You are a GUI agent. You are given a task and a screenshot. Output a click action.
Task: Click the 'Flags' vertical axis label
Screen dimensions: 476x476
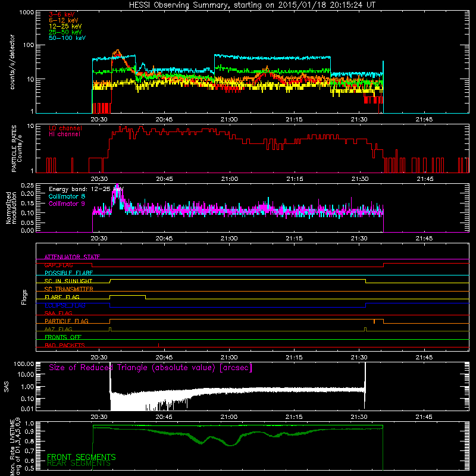24,297
